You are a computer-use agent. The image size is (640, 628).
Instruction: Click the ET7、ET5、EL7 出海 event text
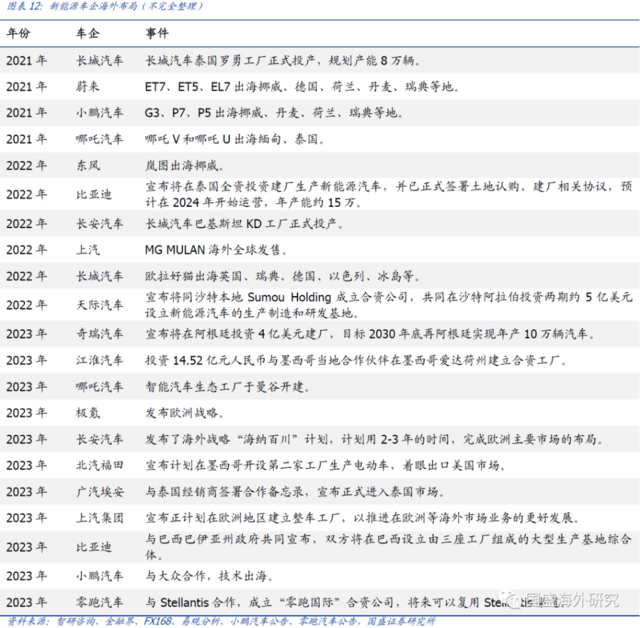click(302, 87)
